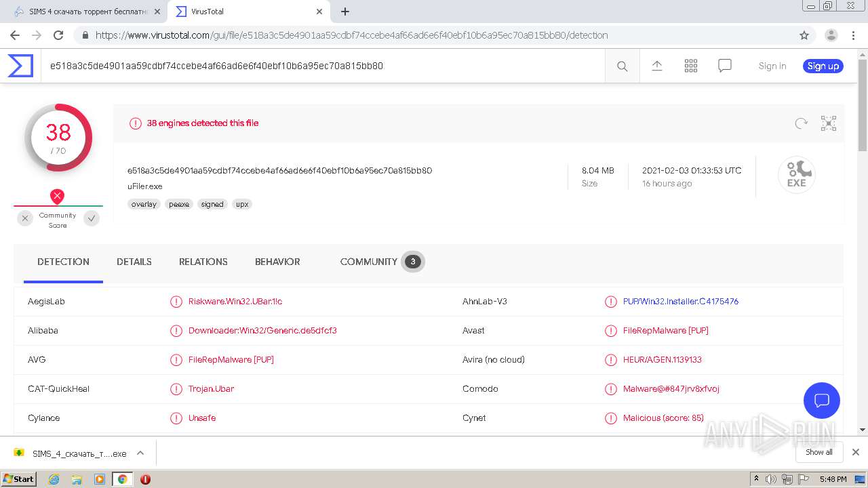Click the Riskware.Win32.UBar.1!c result

coord(235,301)
